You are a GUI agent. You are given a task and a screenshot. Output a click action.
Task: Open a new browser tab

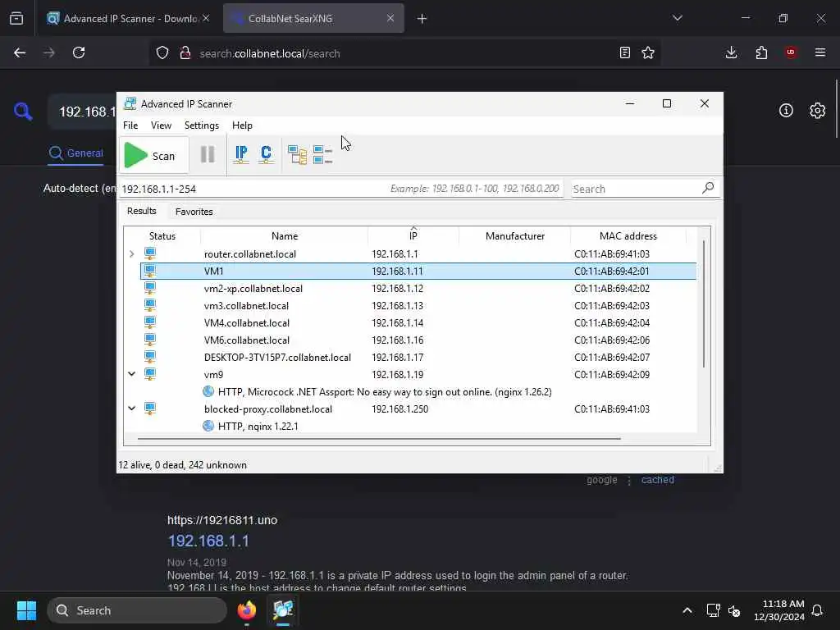[x=422, y=19]
